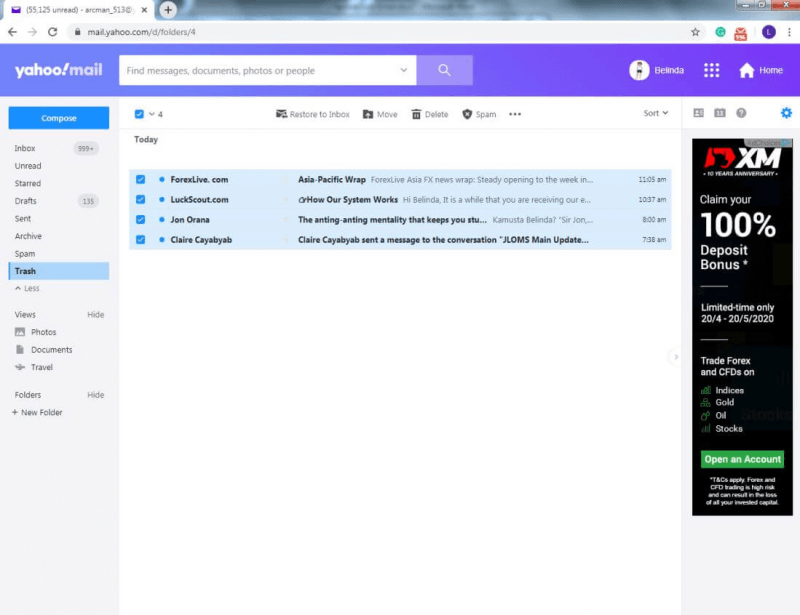Click the Home house icon
Image resolution: width=800 pixels, height=615 pixels.
click(x=746, y=70)
